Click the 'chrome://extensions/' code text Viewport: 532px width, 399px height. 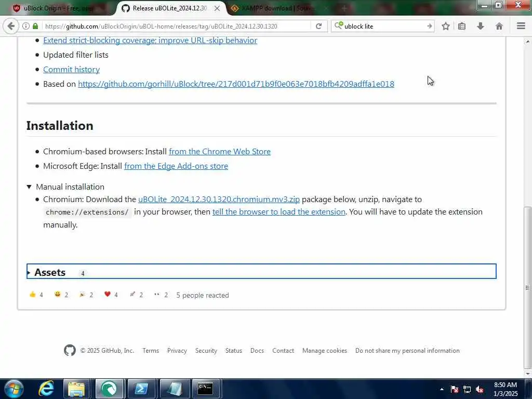coord(87,212)
